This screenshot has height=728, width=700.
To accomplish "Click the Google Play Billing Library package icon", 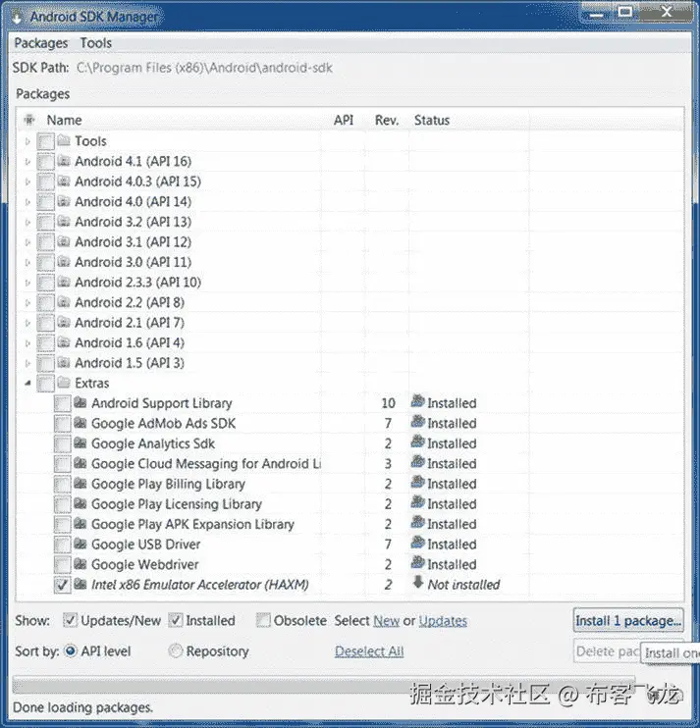I will (x=81, y=484).
